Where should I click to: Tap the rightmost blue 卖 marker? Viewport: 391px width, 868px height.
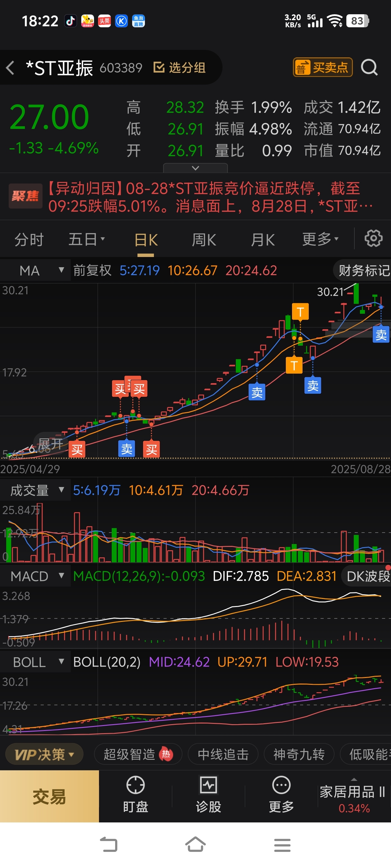point(381,334)
